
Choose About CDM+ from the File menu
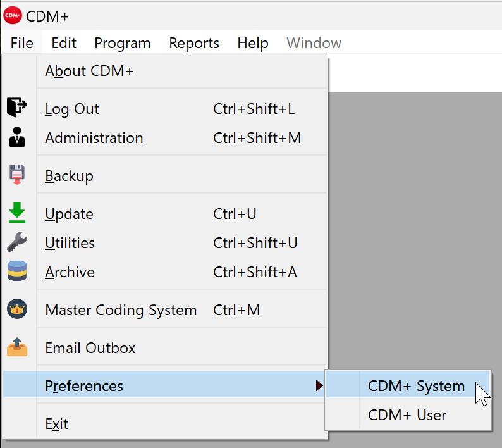click(x=89, y=71)
